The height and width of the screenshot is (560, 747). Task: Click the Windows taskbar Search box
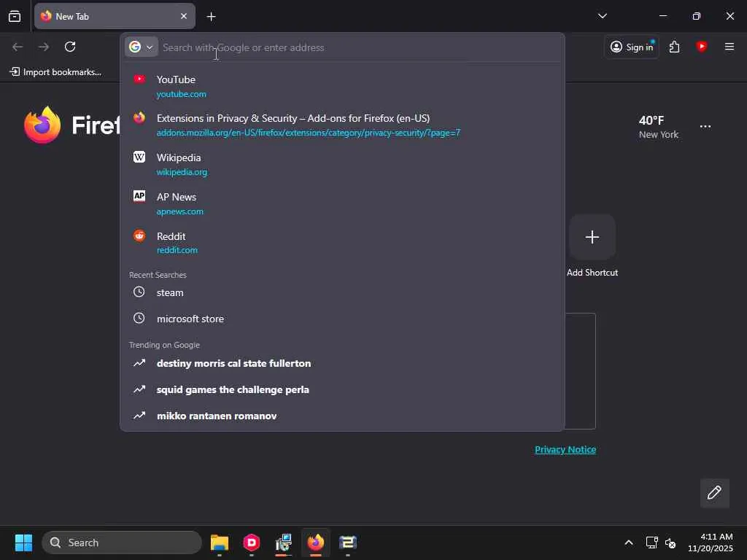coord(122,542)
